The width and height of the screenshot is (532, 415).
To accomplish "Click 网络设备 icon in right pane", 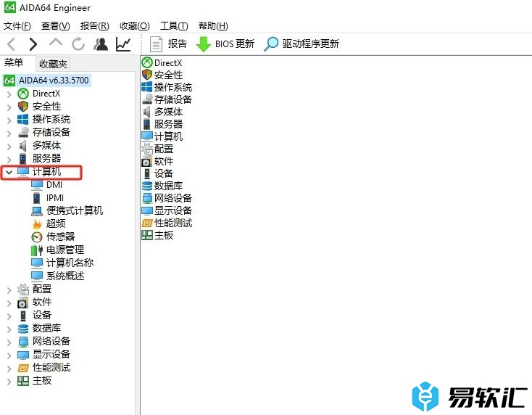I will pyautogui.click(x=147, y=198).
